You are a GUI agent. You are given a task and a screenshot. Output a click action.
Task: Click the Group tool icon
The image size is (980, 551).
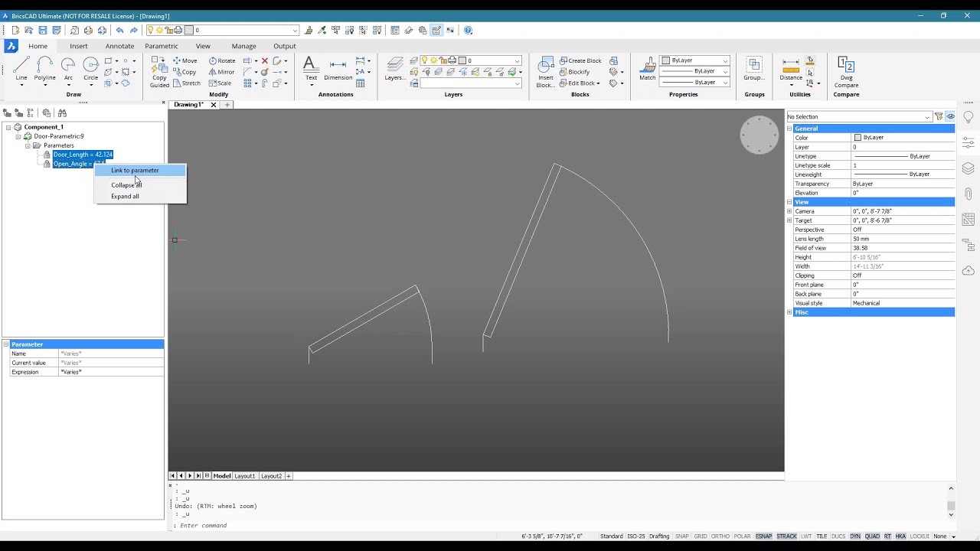pyautogui.click(x=754, y=69)
